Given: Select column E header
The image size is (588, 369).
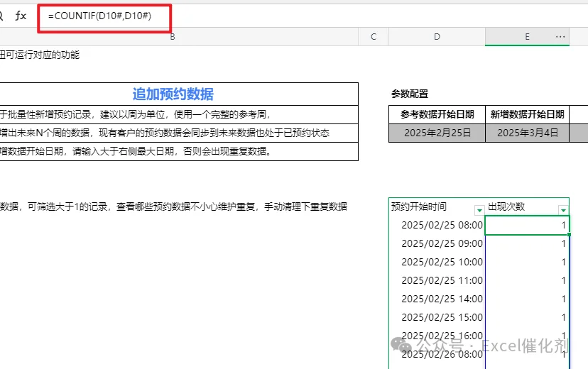Looking at the screenshot, I should coord(527,37).
